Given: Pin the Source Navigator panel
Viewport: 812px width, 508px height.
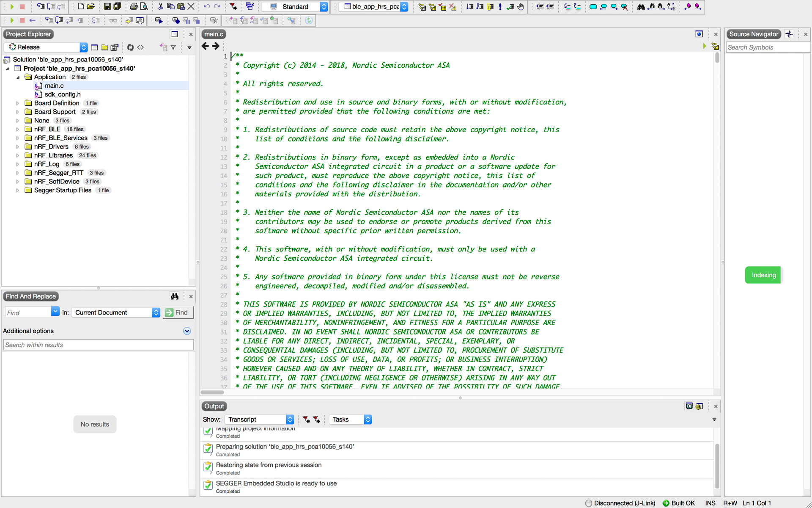Looking at the screenshot, I should coord(789,34).
